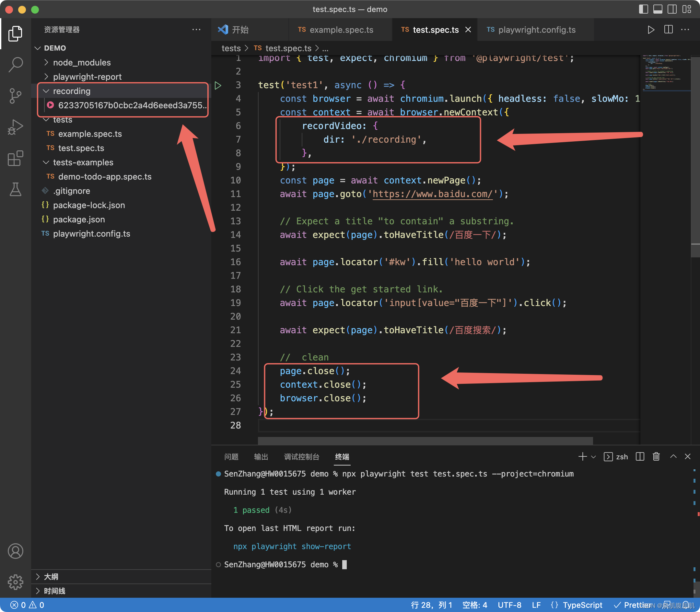The height and width of the screenshot is (612, 700).
Task: Switch to the 开始 welcome tab
Action: 250,30
